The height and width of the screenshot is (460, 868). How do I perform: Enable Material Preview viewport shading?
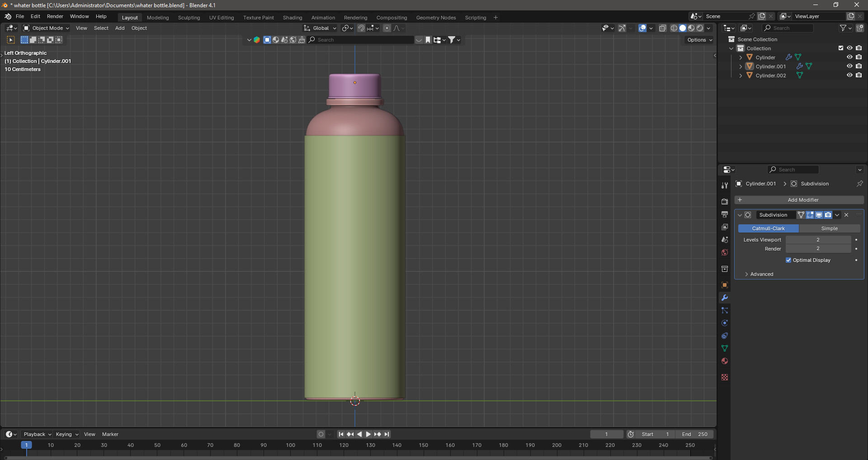(x=691, y=28)
